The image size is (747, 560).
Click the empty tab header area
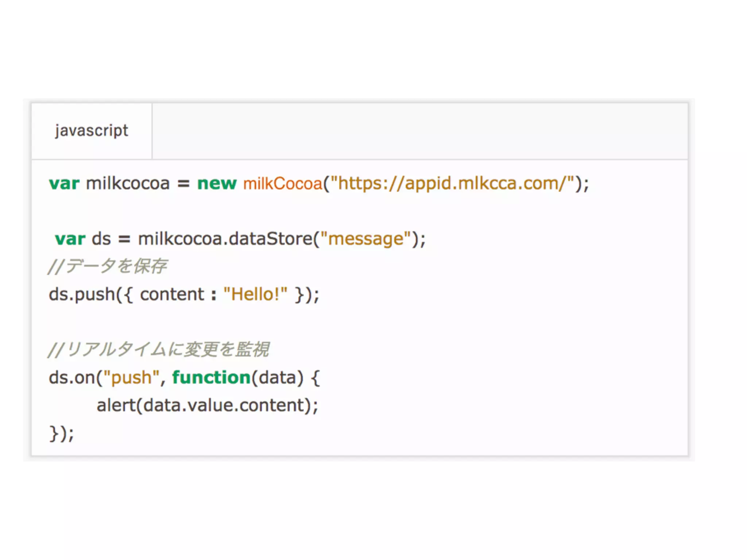pos(419,131)
